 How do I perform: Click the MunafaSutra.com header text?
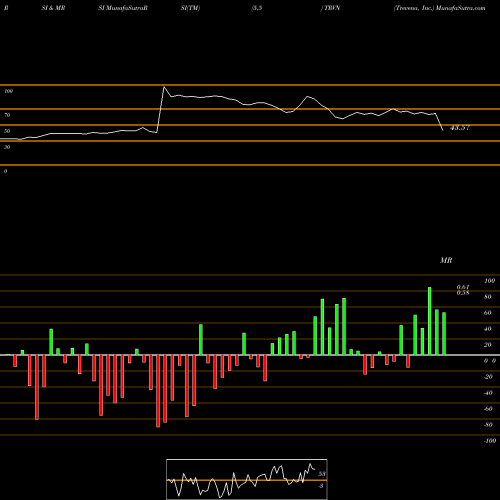point(461,8)
